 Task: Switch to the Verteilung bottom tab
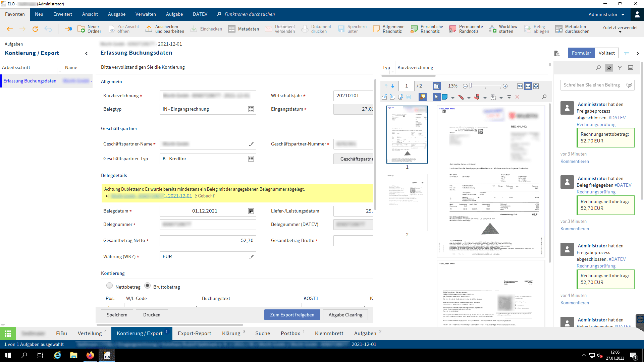pos(92,333)
